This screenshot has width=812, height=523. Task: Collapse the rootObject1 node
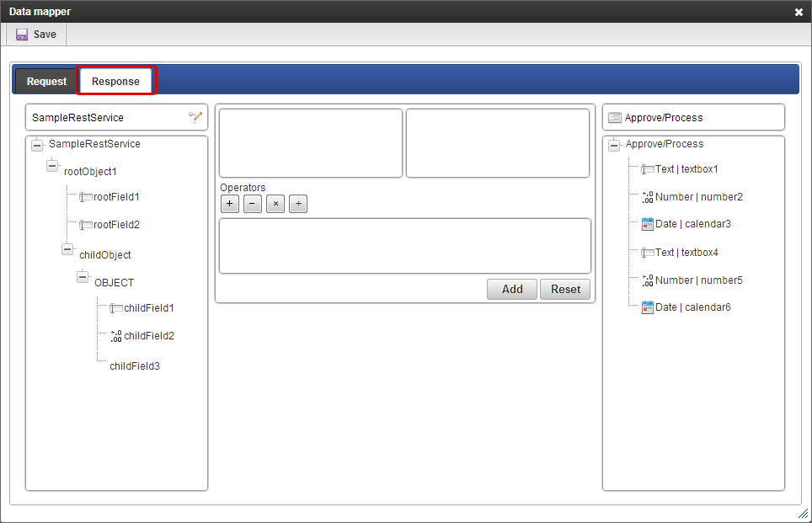click(52, 166)
